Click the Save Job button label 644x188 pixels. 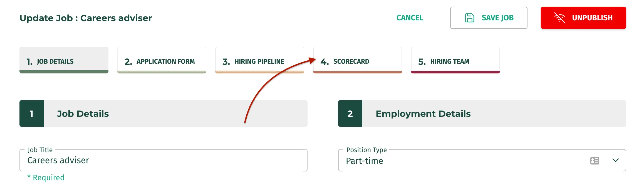[x=497, y=18]
